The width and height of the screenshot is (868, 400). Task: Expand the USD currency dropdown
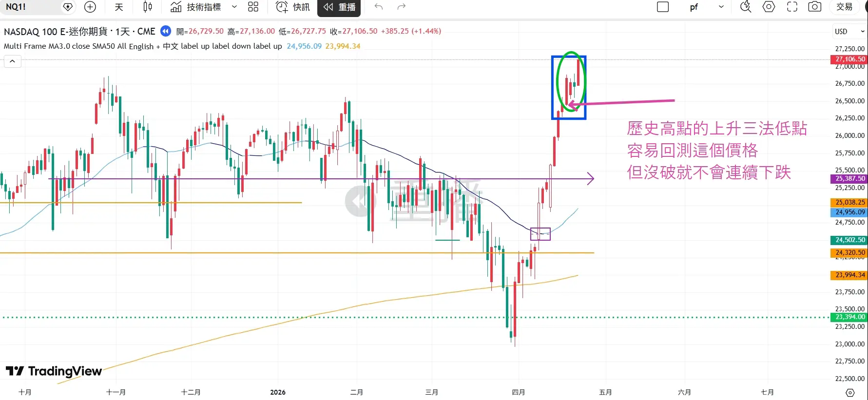tap(849, 32)
